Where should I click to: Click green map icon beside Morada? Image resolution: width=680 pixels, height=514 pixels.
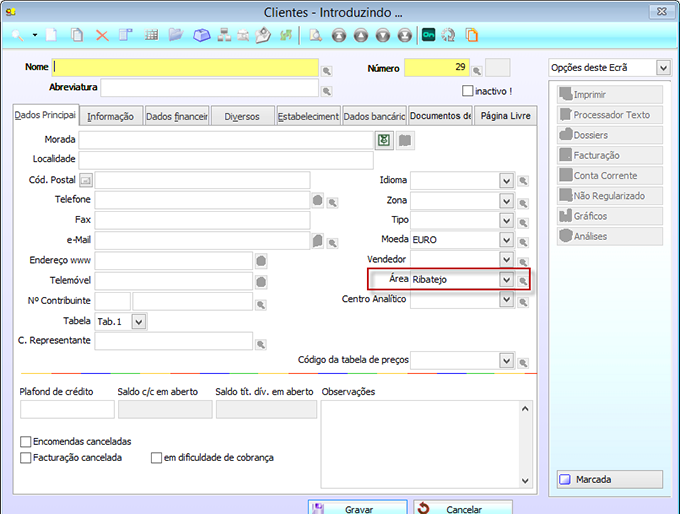point(384,140)
